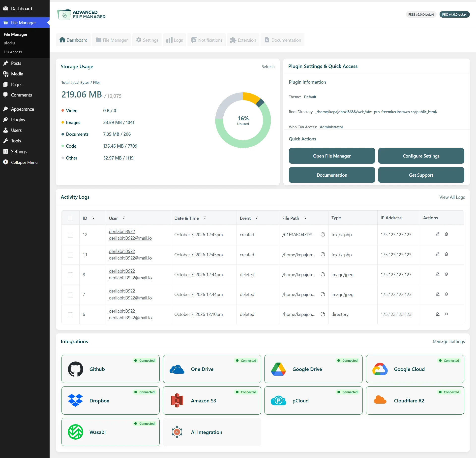Click the One Drive cloud icon

(x=177, y=369)
